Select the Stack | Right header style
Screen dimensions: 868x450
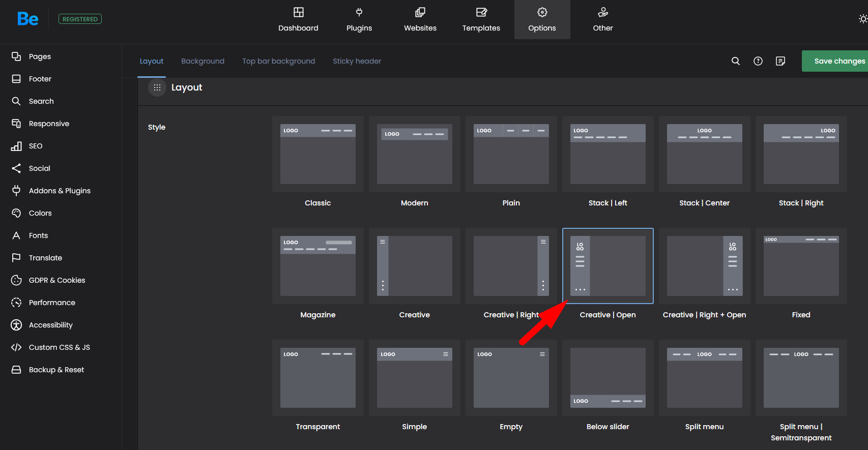point(801,154)
